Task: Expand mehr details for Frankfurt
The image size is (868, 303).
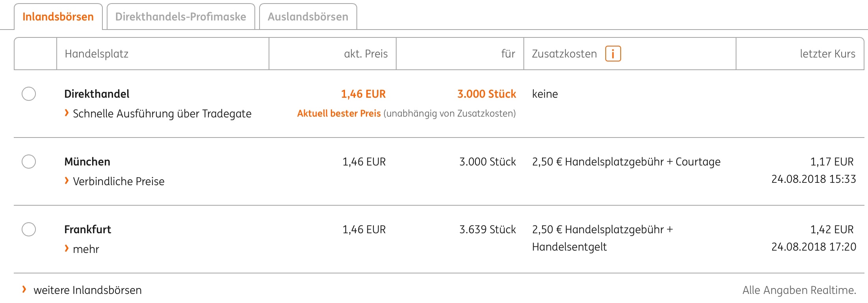Action: point(86,248)
